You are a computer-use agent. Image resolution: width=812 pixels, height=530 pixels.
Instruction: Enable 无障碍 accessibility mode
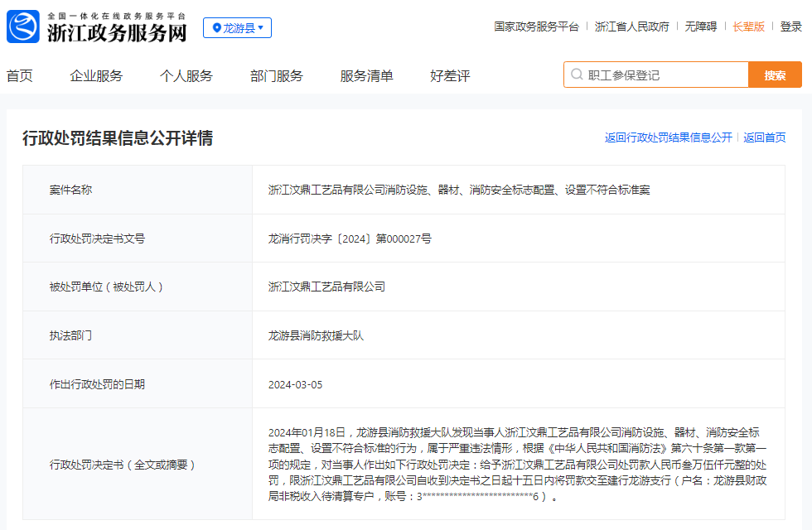click(x=701, y=26)
